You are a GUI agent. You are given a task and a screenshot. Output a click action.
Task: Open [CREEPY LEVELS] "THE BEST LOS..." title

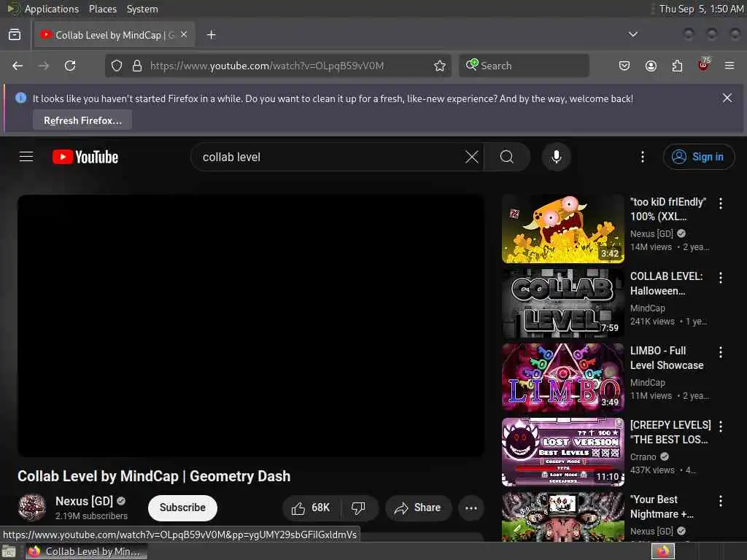pos(670,432)
